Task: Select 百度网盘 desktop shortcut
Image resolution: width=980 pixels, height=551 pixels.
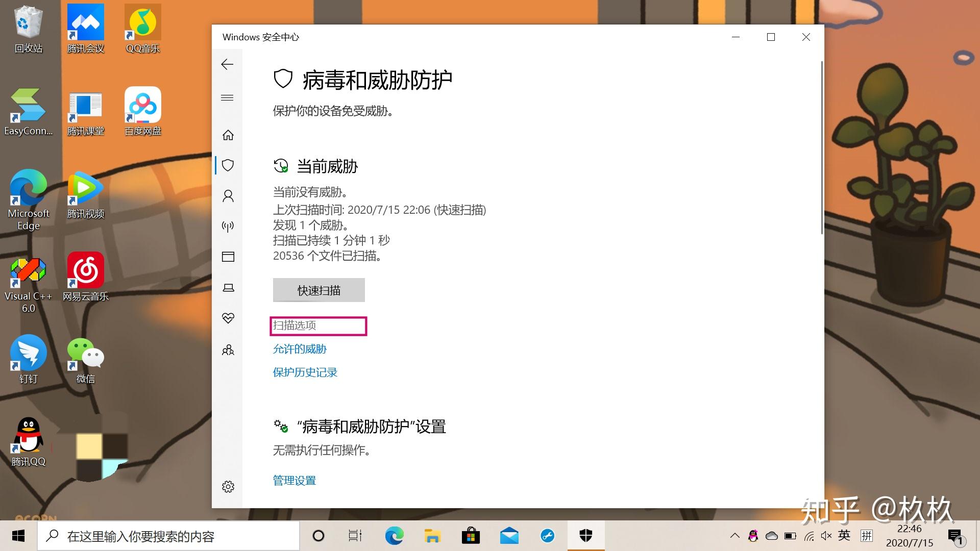Action: (143, 112)
